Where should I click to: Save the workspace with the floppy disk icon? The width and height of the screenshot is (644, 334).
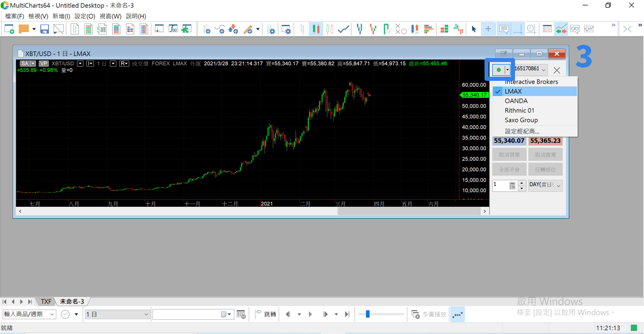[45, 29]
